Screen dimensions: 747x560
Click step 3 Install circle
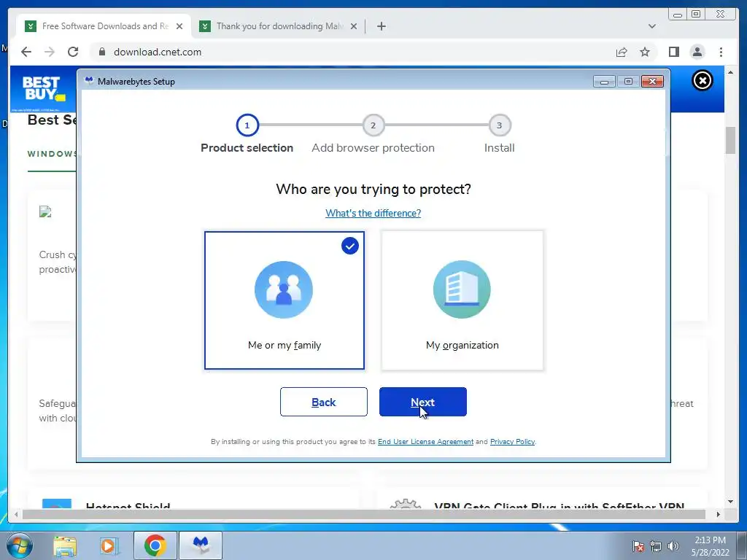(x=499, y=125)
